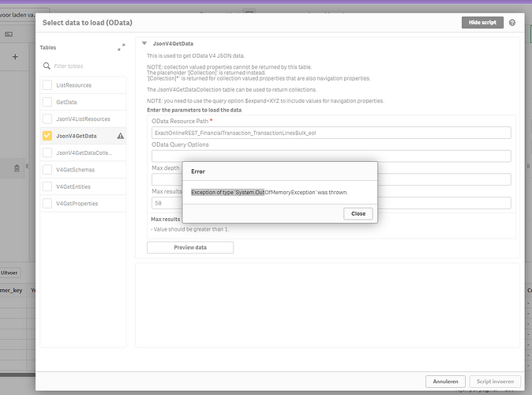Click the plus icon in left sidebar
This screenshot has width=532, height=395.
[15, 57]
